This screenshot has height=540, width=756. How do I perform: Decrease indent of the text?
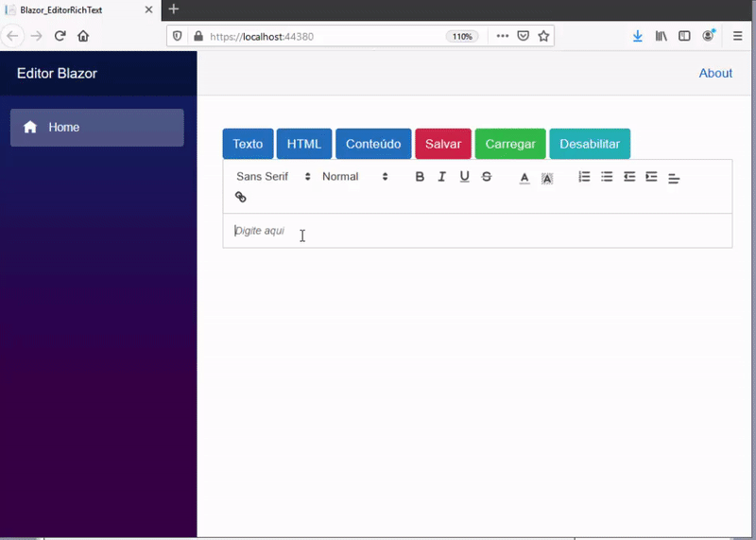point(629,177)
